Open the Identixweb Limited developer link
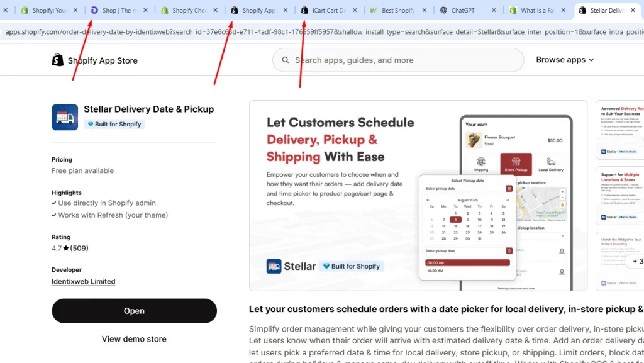This screenshot has height=363, width=644. pyautogui.click(x=84, y=282)
